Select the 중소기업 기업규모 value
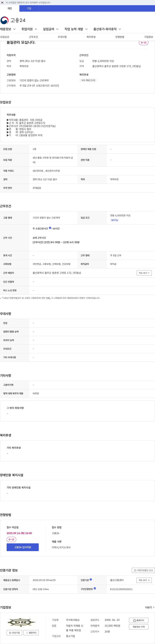The image size is (155, 644). coord(70,636)
